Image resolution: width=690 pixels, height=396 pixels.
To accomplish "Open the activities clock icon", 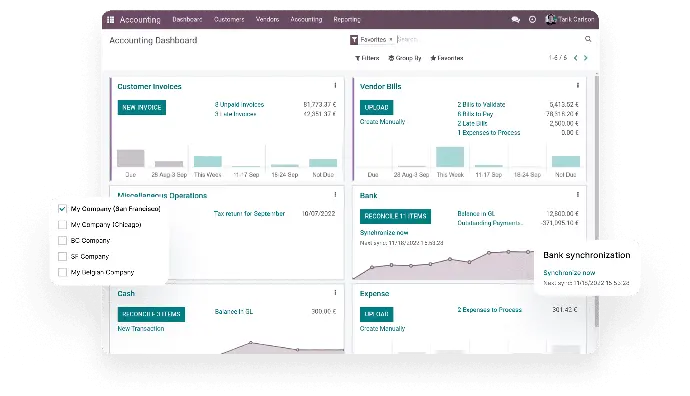I will (532, 19).
